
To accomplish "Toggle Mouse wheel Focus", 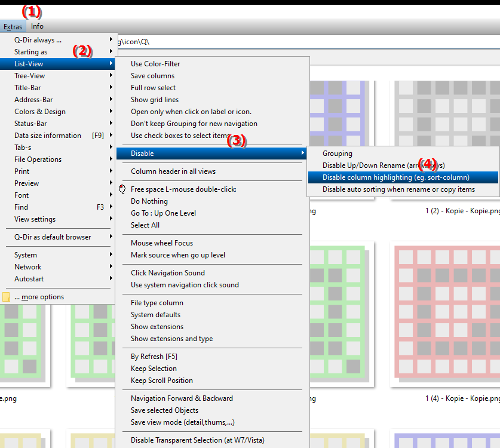I will 213,243.
